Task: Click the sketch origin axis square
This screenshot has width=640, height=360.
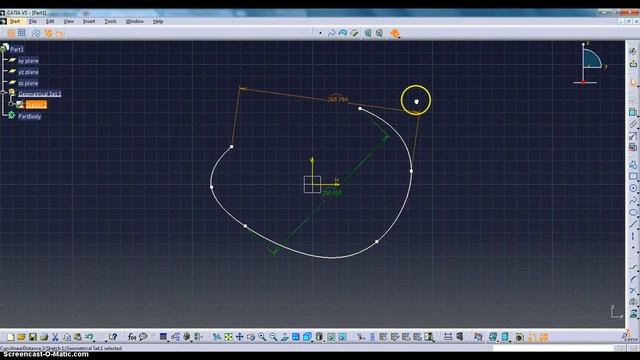Action: click(312, 184)
